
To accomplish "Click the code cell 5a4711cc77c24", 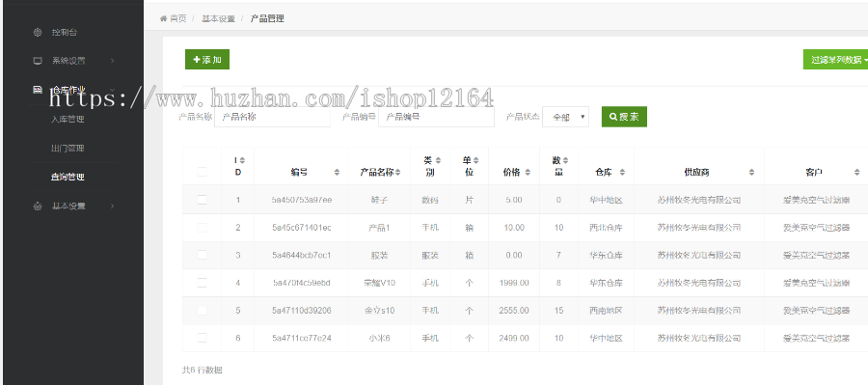I will 302,338.
